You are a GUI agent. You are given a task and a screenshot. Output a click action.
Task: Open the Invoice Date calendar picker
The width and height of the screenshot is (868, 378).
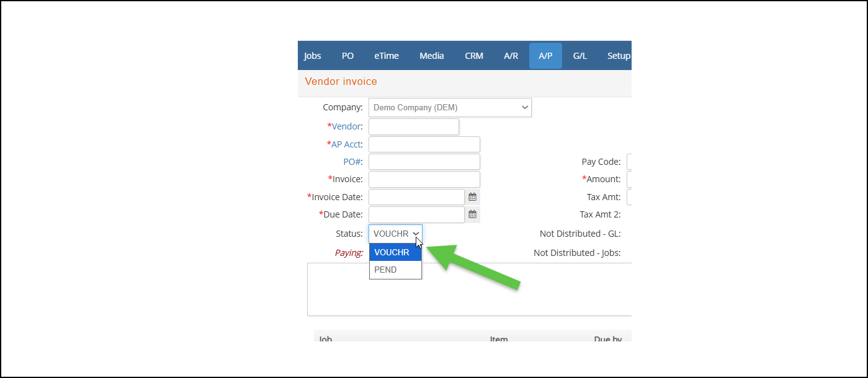pos(472,197)
